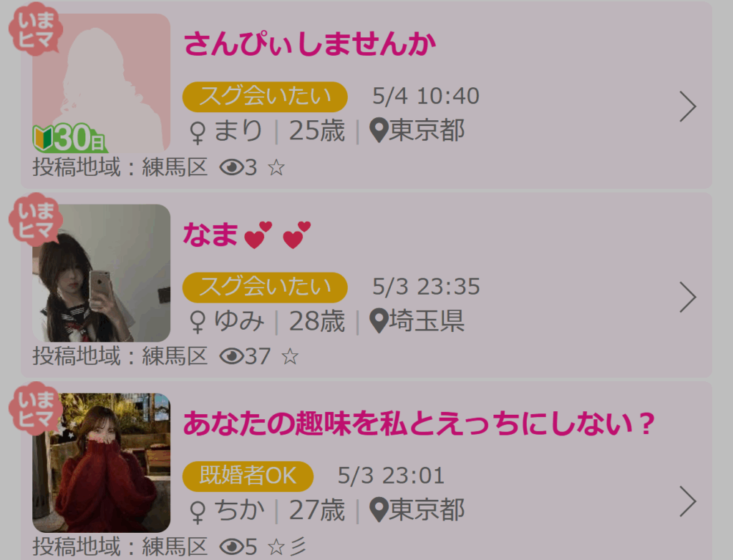Click the いまヒマ badge on ちか's post
This screenshot has height=560, width=733.
36,408
